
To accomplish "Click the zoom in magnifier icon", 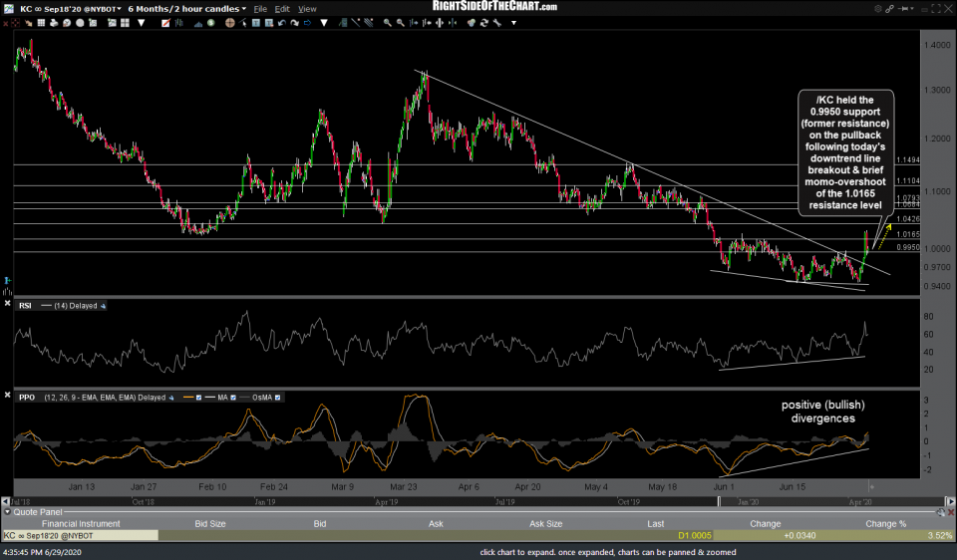I will click(388, 23).
